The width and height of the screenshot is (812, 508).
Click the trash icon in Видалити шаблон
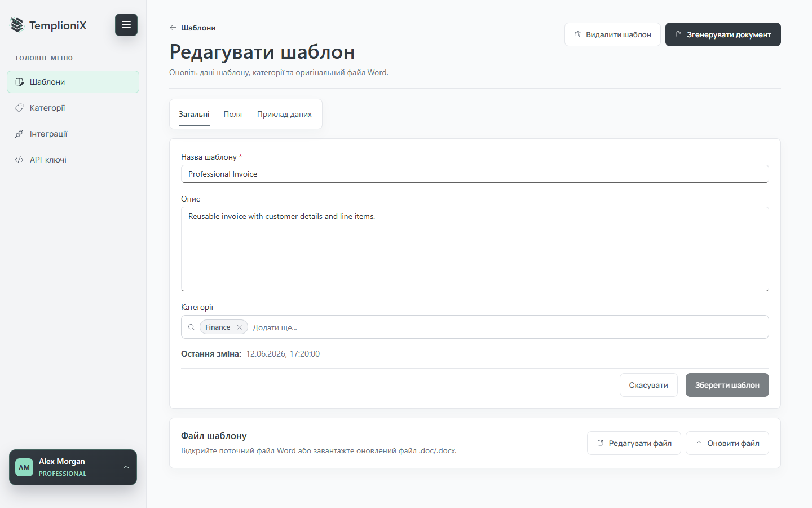577,34
